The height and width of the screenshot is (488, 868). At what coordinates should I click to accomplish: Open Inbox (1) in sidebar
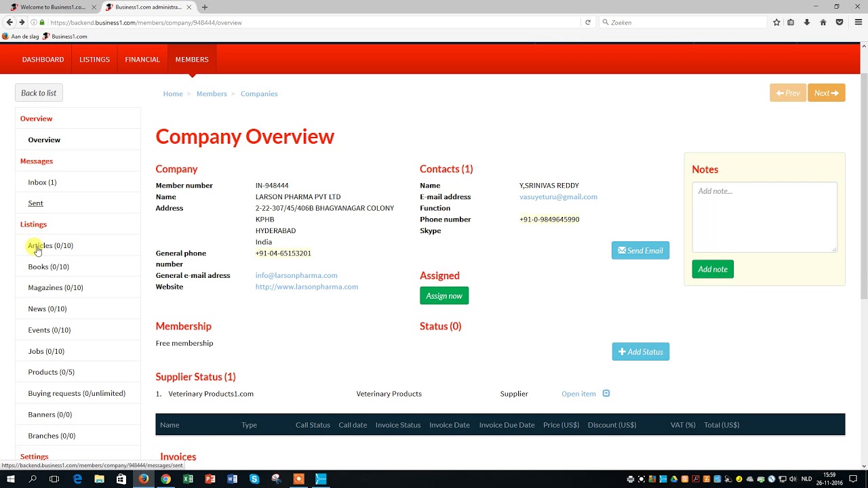point(42,182)
